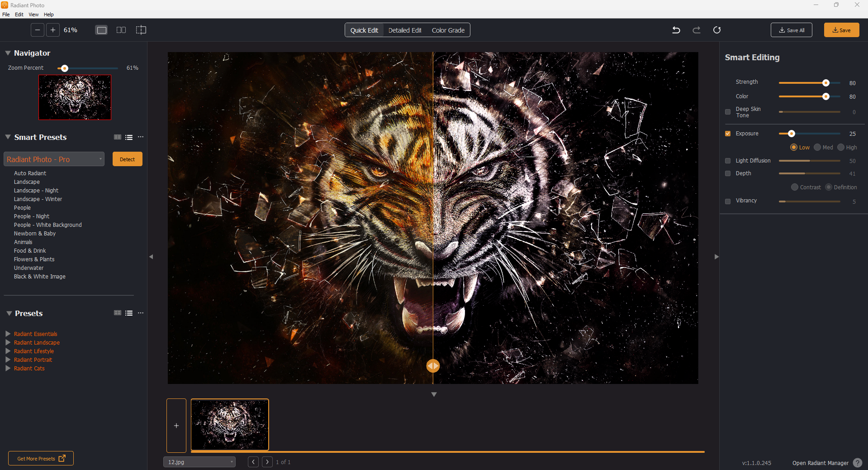Open the View menu
This screenshot has width=868, height=470.
33,14
